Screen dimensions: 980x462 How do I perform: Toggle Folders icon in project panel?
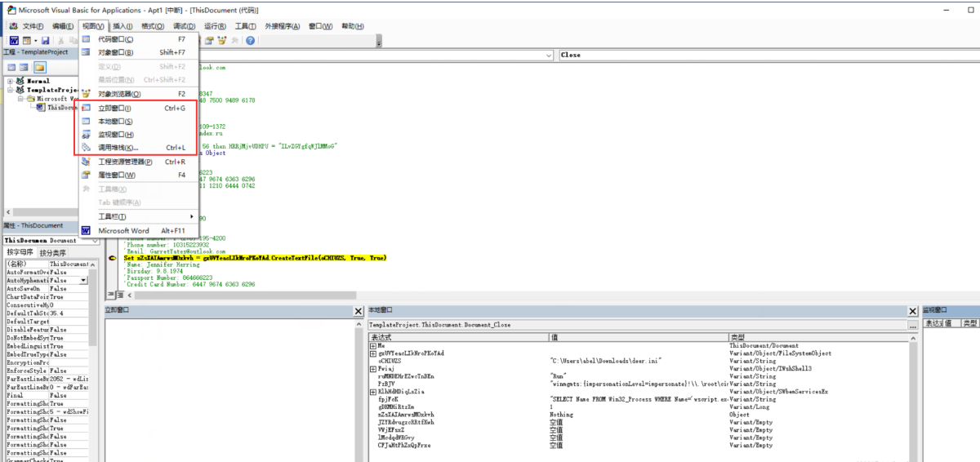[39, 67]
